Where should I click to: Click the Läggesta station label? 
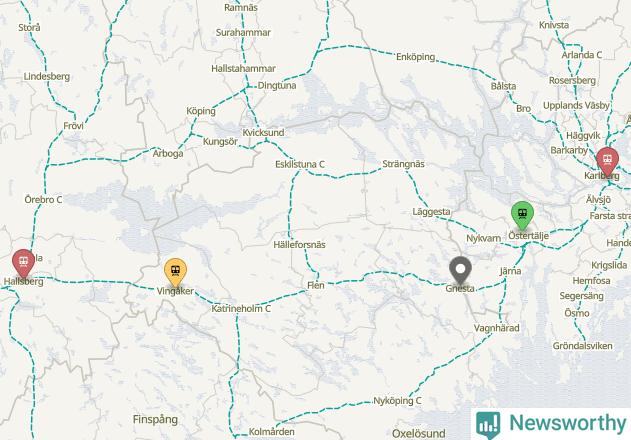[x=431, y=212]
